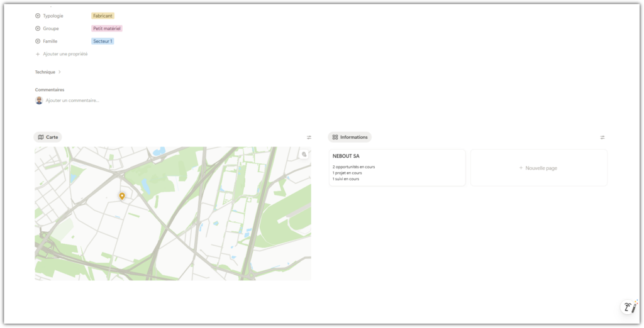This screenshot has height=328, width=644.
Task: Select the Informations view tab
Action: point(350,138)
